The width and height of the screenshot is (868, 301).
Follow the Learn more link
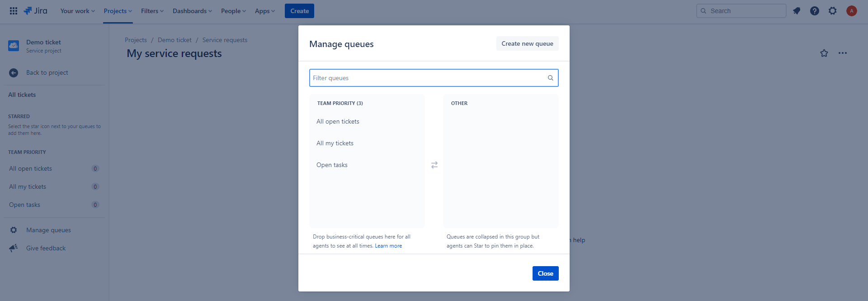[388, 246]
